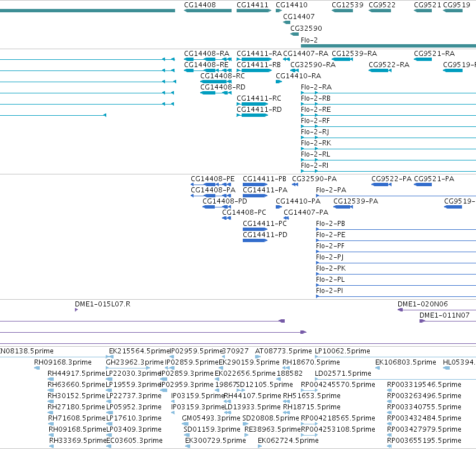This screenshot has height=449, width=476.
Task: Open transcript CG14411-RC
Action: click(259, 98)
